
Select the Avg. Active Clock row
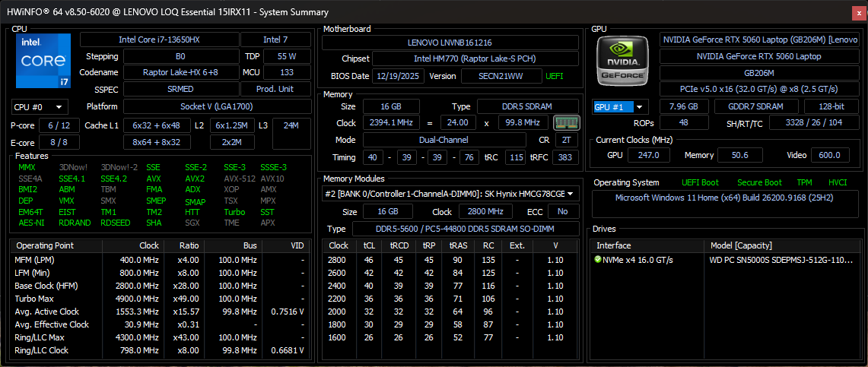tap(160, 312)
